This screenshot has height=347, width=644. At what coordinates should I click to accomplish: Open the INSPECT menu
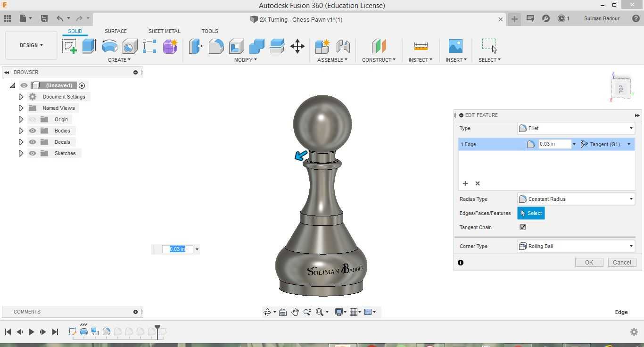(x=420, y=60)
